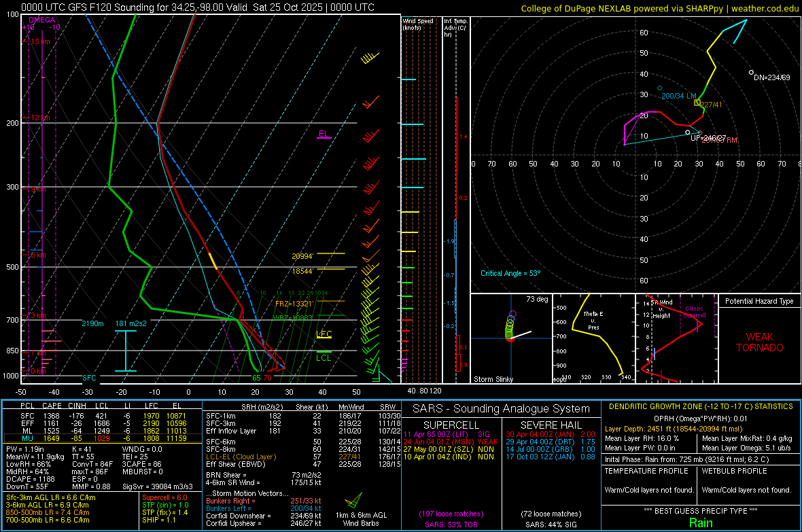
Task: Click the green Rain precip type text
Action: [701, 522]
